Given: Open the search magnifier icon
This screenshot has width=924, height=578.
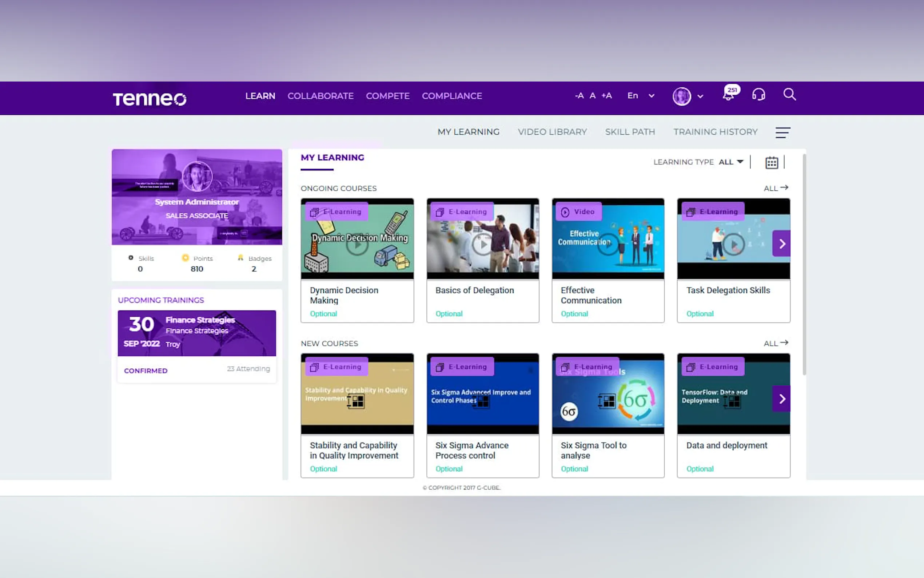Looking at the screenshot, I should pyautogui.click(x=789, y=94).
